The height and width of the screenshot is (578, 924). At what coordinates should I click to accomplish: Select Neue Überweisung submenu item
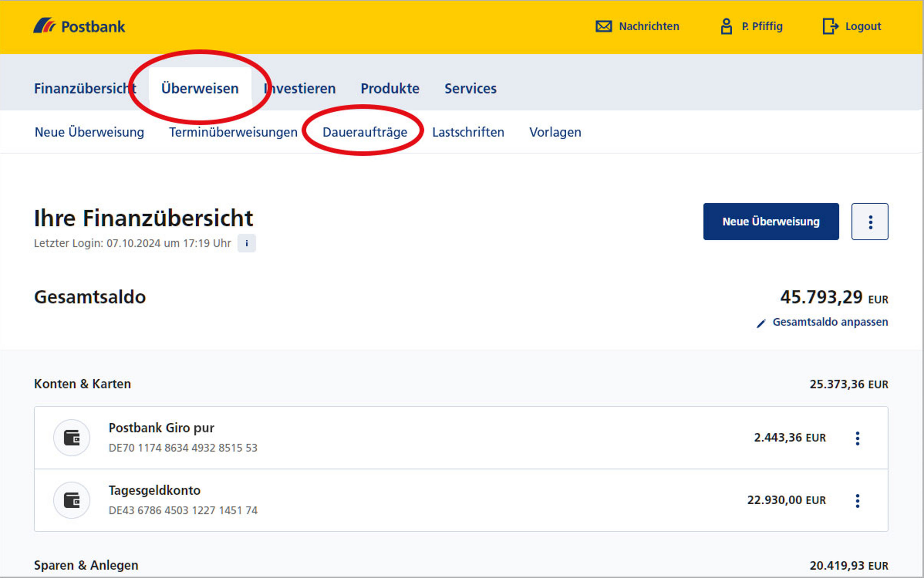click(90, 132)
